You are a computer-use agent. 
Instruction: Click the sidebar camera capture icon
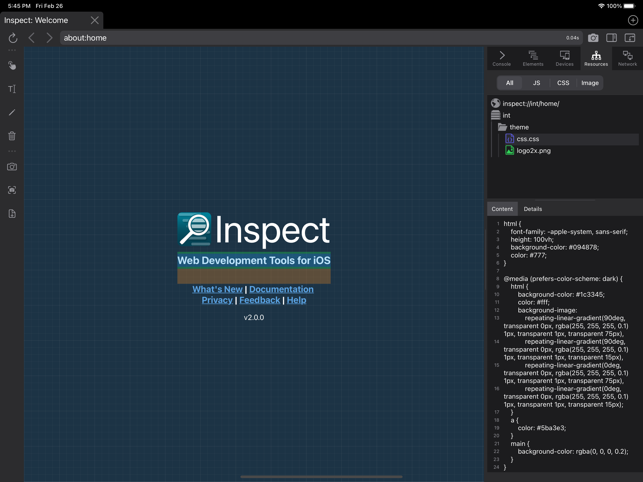point(12,167)
